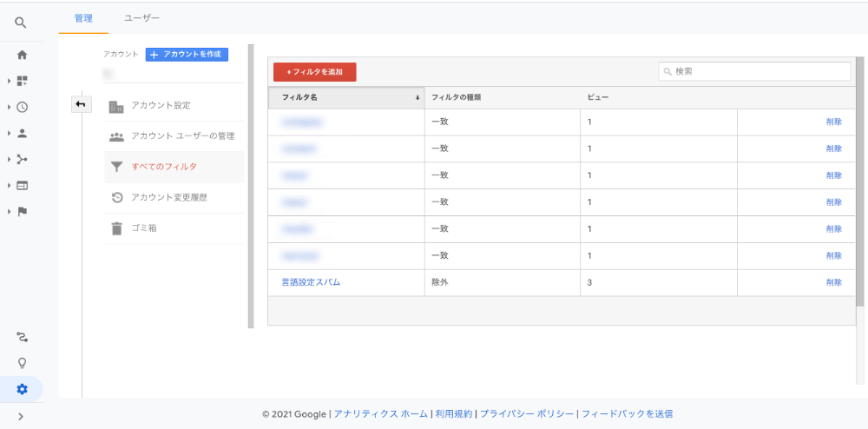Click the funnel icon for すべてのフィルタ
The width and height of the screenshot is (868, 429).
click(x=116, y=167)
